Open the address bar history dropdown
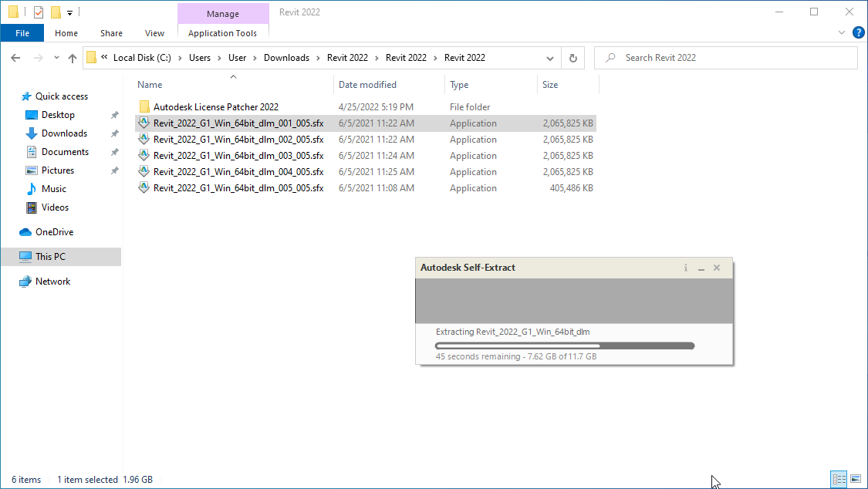868x489 pixels. point(549,58)
